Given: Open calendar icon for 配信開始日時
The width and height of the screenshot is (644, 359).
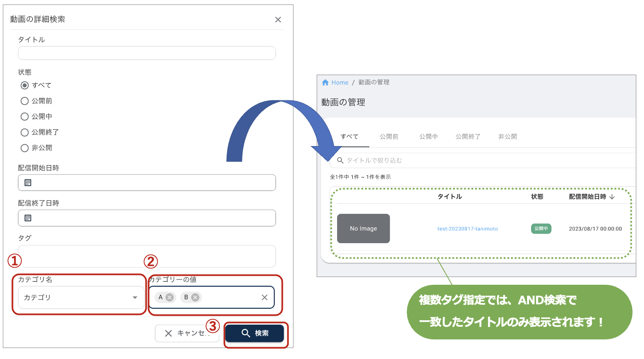Looking at the screenshot, I should (x=28, y=183).
